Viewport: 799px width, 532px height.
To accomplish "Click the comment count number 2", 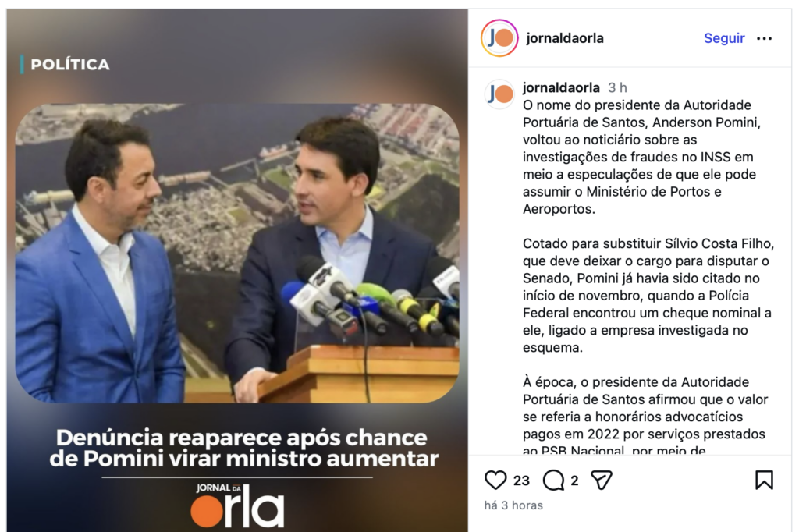I will coord(574,481).
